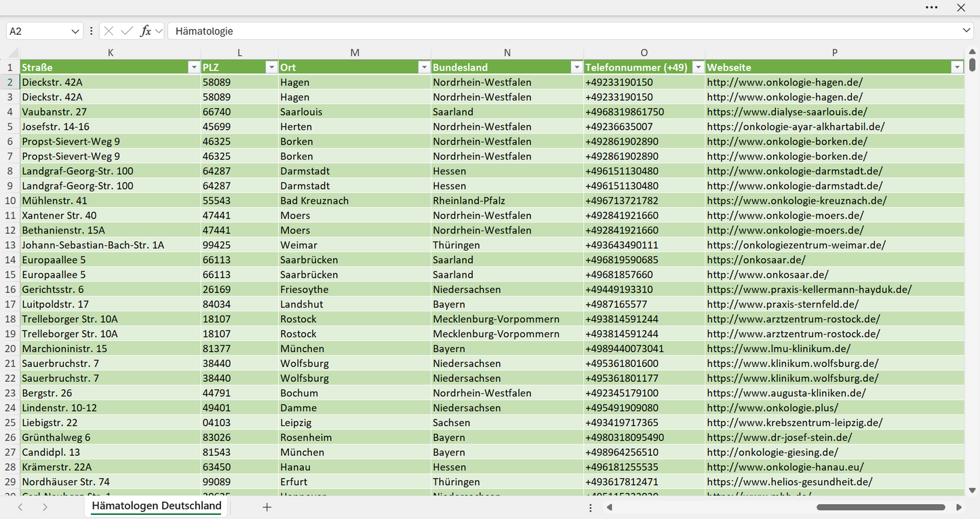Open link https://www.dialyse-saarlouis.de/
Screen dimensions: 980x519
787,112
